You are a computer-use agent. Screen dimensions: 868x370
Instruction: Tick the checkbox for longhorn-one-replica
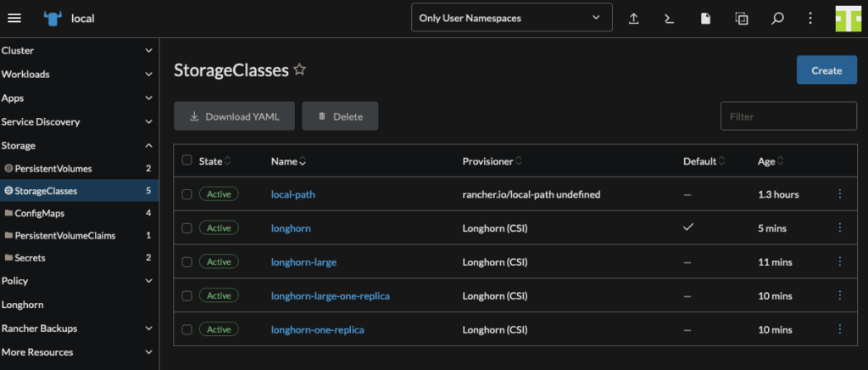click(x=187, y=329)
